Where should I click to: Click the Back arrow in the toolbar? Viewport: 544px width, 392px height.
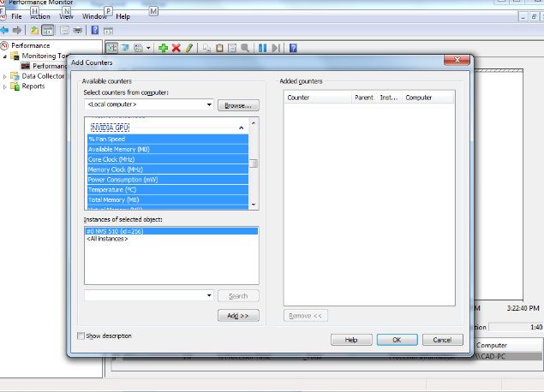(x=5, y=31)
